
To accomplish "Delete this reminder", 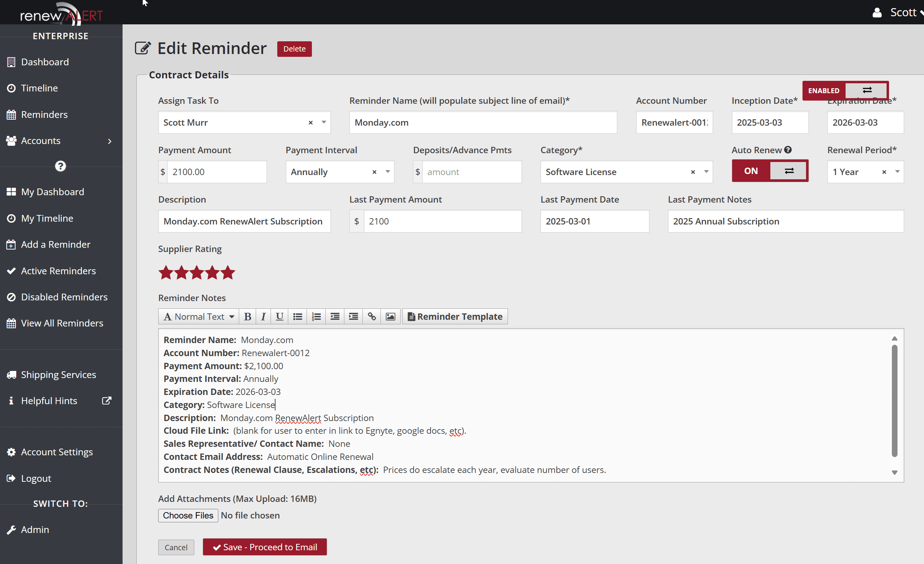I will pos(294,49).
